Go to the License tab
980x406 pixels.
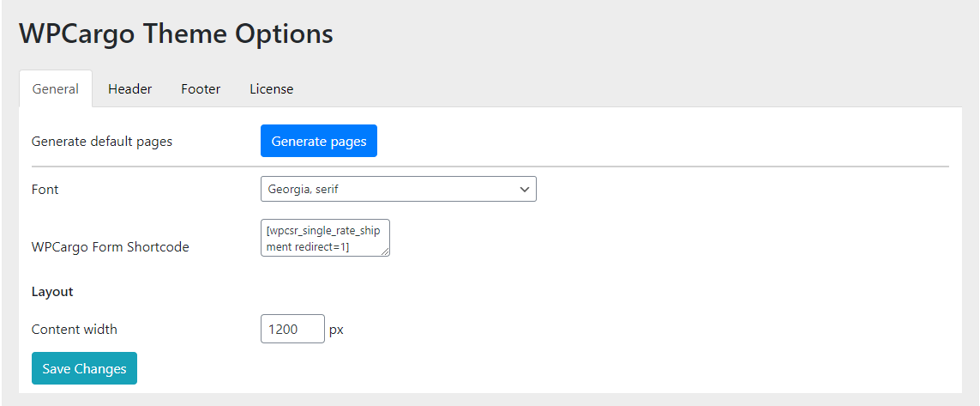271,88
